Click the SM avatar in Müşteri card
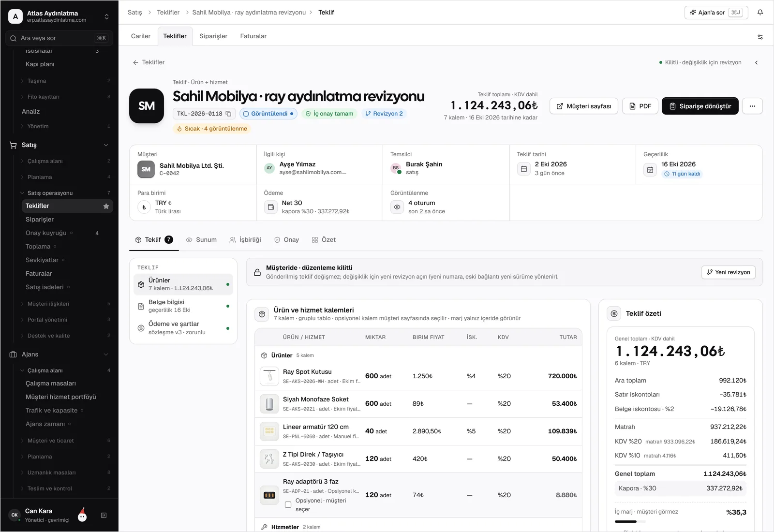 [x=146, y=169]
